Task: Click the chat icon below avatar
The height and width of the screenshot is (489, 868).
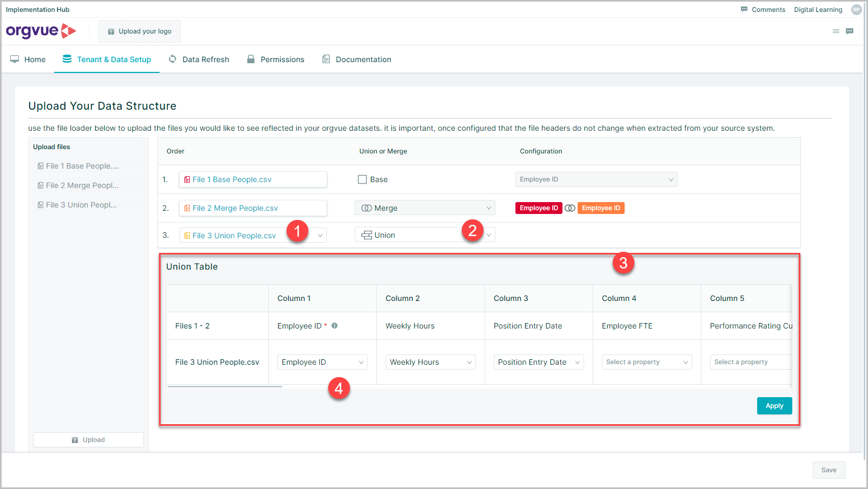Action: tap(850, 31)
